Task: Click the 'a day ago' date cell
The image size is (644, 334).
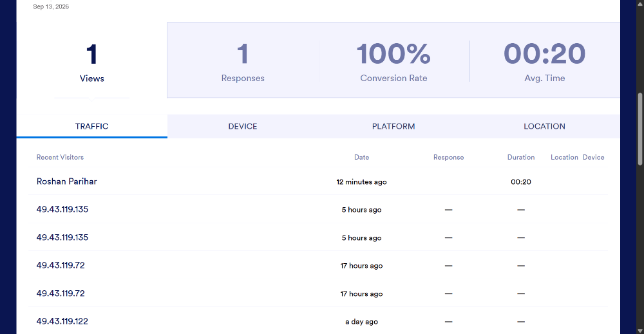Action: [361, 322]
